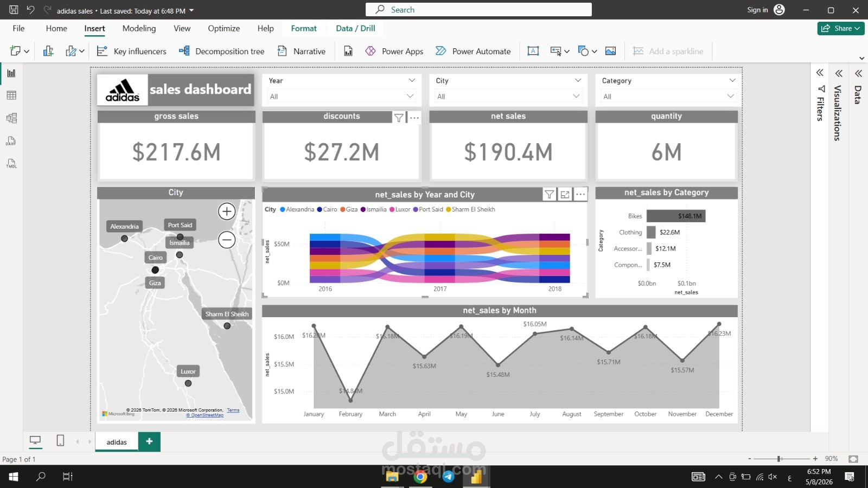Insert an Image from the ribbon
The height and width of the screenshot is (488, 868).
pyautogui.click(x=610, y=51)
